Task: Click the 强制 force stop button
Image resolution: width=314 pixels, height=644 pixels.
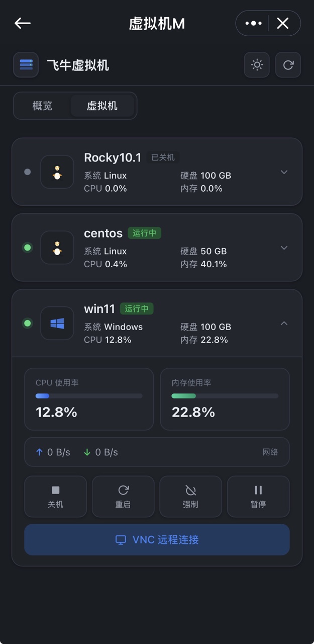Action: (190, 497)
